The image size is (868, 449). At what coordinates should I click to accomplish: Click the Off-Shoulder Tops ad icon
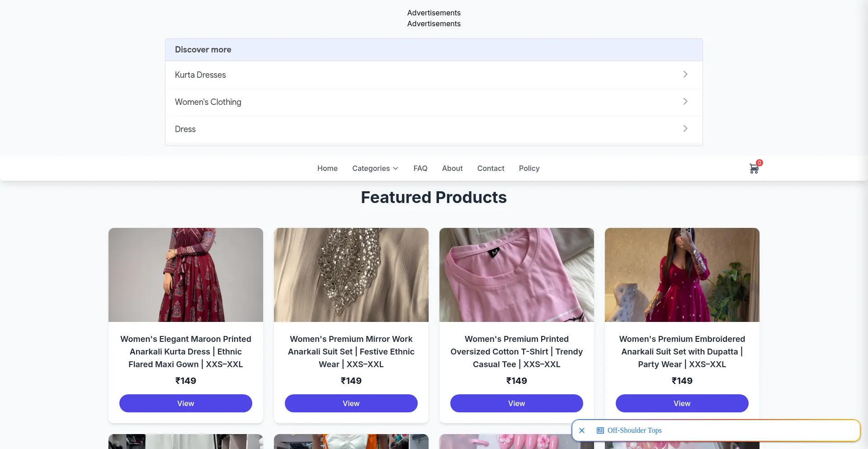point(600,430)
